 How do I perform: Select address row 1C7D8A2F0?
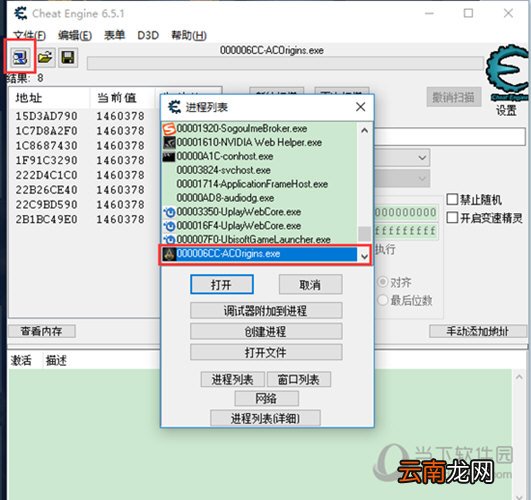81,131
